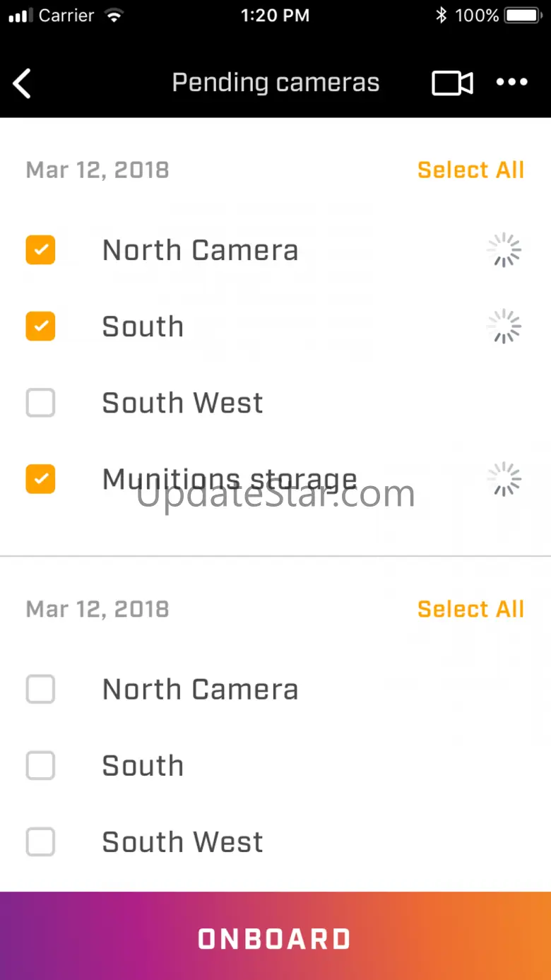Tap the Pending cameras title
Image resolution: width=551 pixels, height=980 pixels.
coord(275,83)
